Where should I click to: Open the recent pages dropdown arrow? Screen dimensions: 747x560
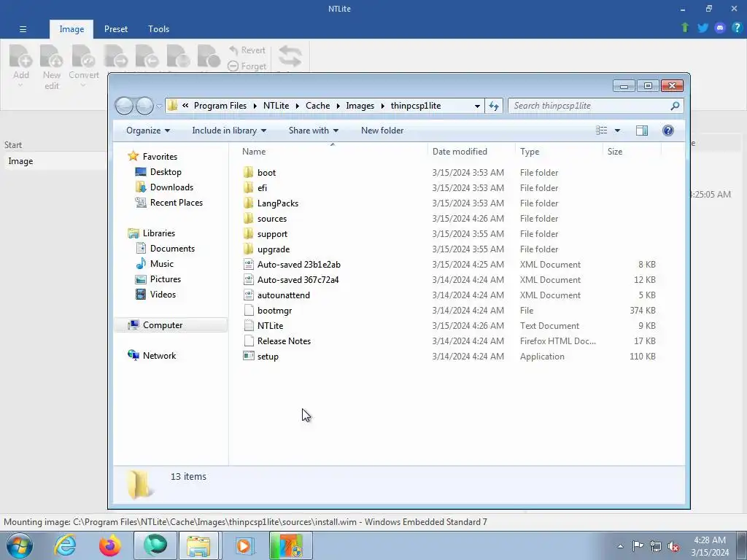click(159, 106)
